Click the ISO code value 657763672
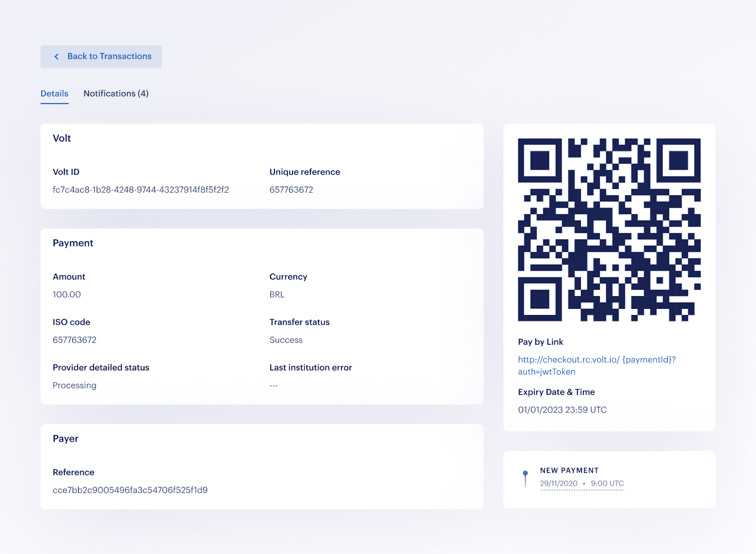 tap(74, 340)
